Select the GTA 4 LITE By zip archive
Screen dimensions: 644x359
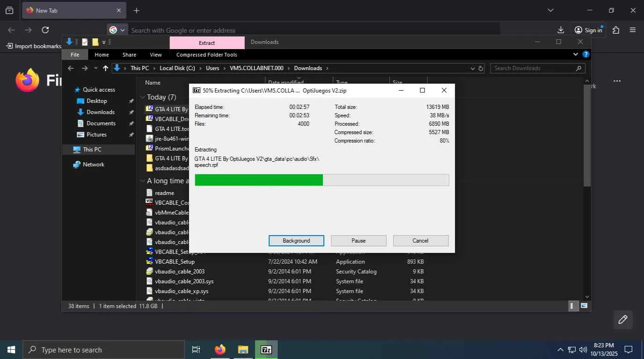click(x=168, y=109)
